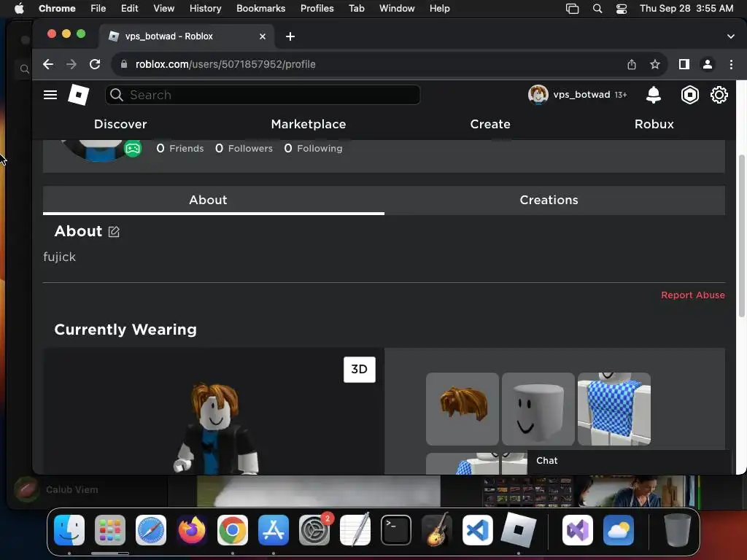Open the Roblox settings gear
The image size is (747, 560).
(719, 95)
